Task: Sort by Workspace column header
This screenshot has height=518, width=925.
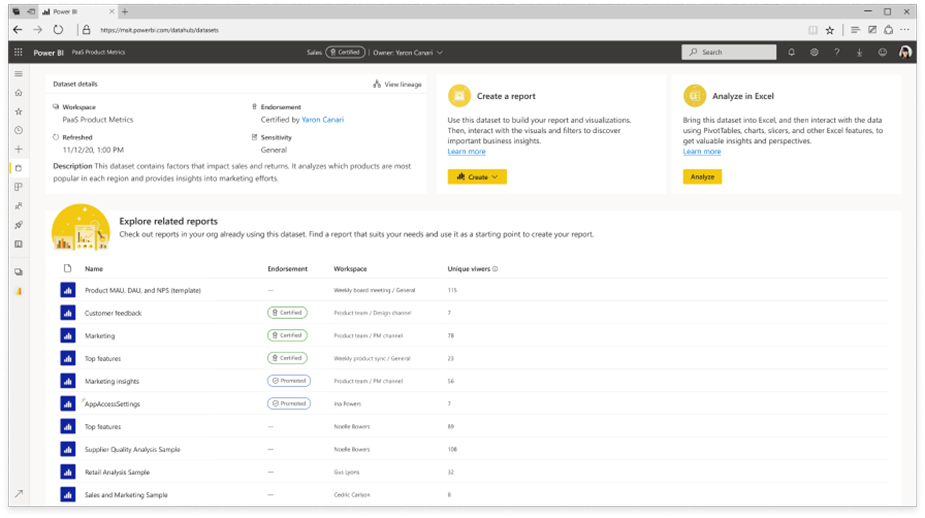Action: coord(350,268)
